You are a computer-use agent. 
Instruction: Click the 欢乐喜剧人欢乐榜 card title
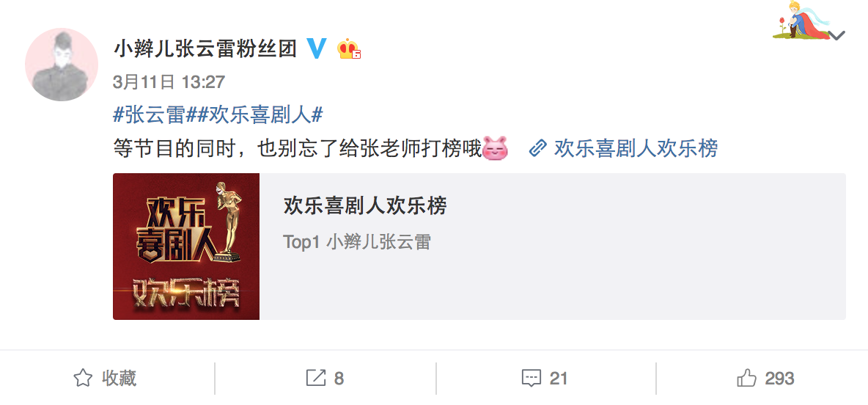365,206
